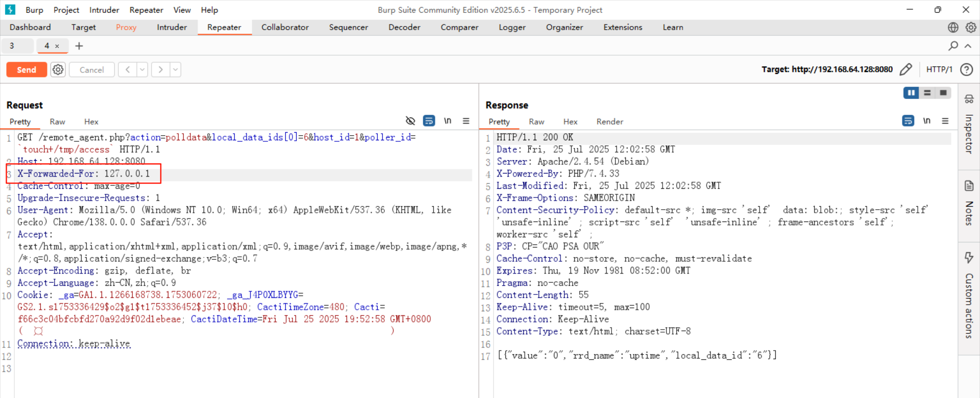Click the Connection: keep-alive request line
The image size is (980, 398).
pyautogui.click(x=74, y=343)
